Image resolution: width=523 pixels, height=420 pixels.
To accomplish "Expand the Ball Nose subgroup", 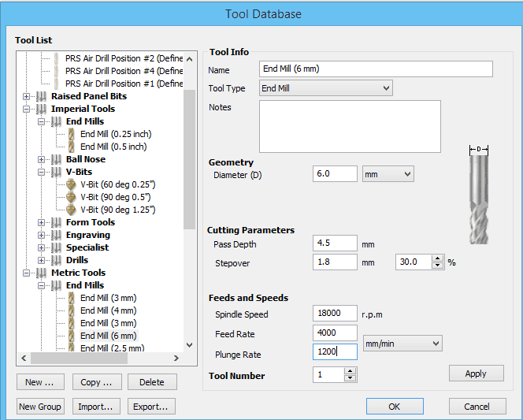I will click(41, 159).
